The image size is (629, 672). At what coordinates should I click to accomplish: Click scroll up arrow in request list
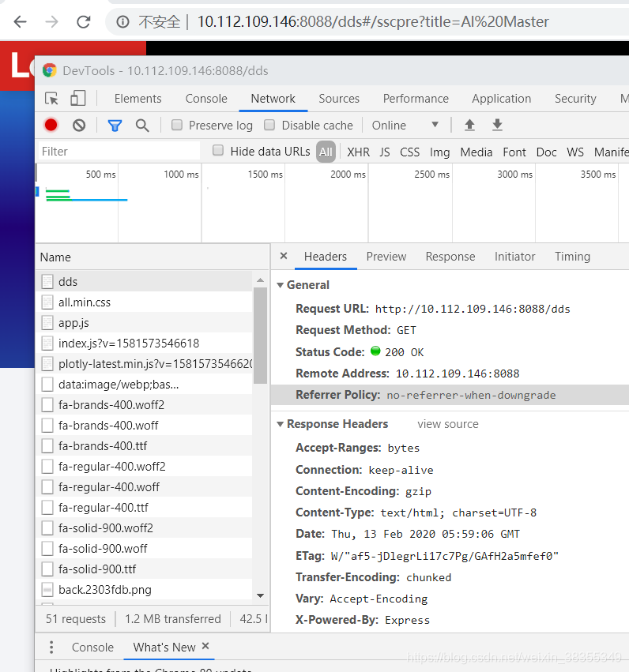tap(260, 280)
